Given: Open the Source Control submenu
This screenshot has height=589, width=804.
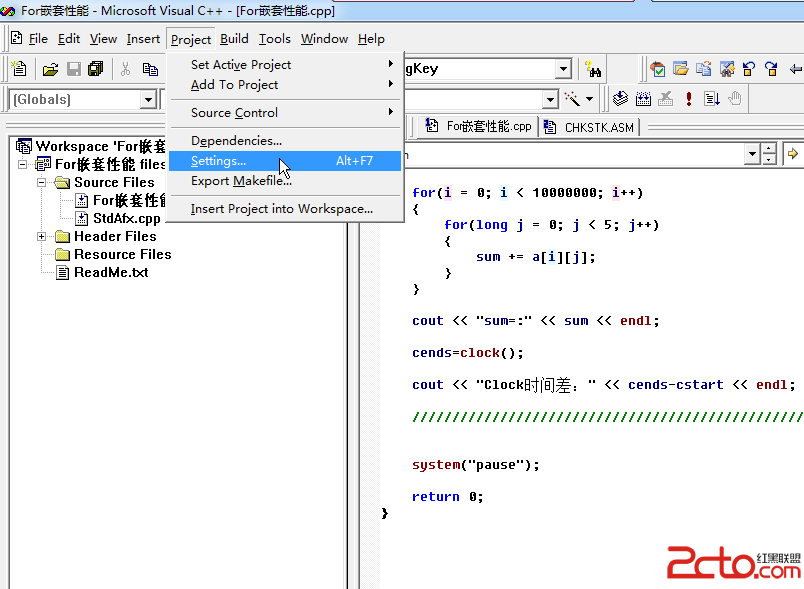Looking at the screenshot, I should 286,112.
